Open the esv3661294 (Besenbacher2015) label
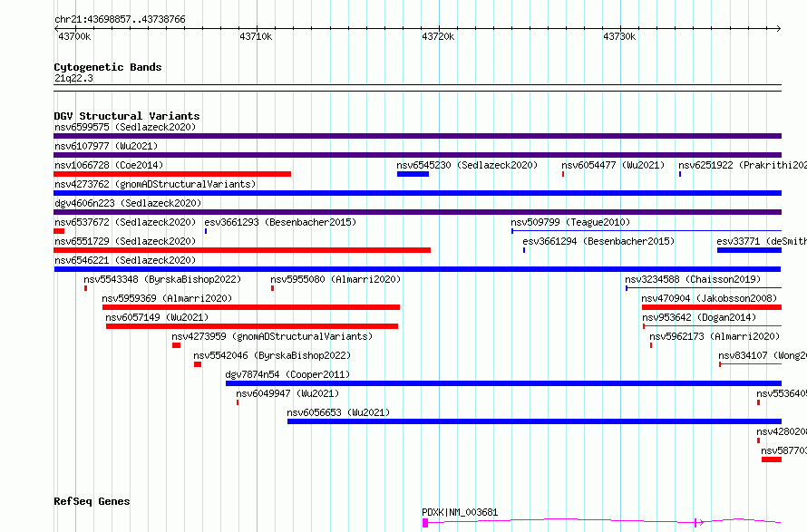The height and width of the screenshot is (532, 807). [x=598, y=241]
